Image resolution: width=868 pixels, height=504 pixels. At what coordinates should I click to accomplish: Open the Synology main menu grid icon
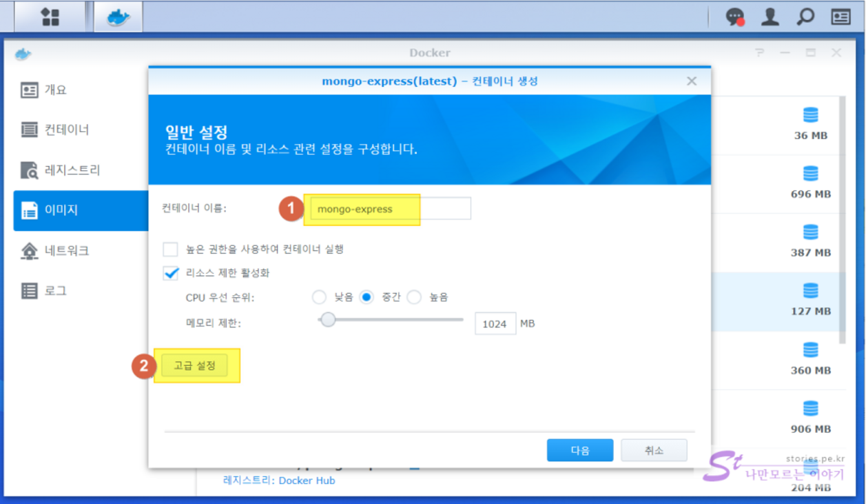(50, 17)
